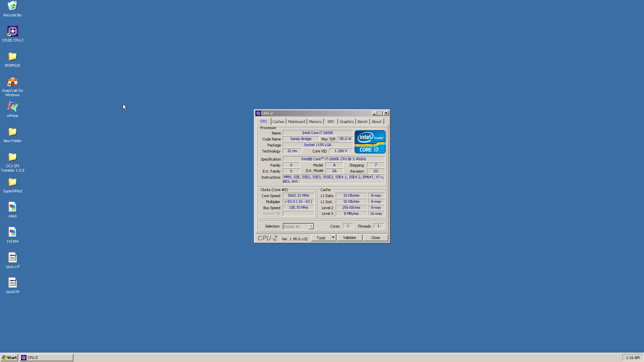Click the CPU-Z title bar app icon
644x362 pixels.
tap(258, 113)
